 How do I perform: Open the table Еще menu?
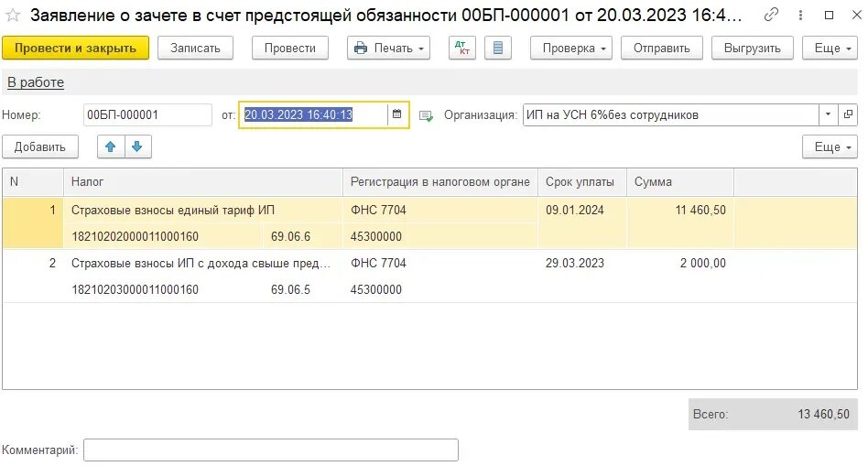(830, 146)
